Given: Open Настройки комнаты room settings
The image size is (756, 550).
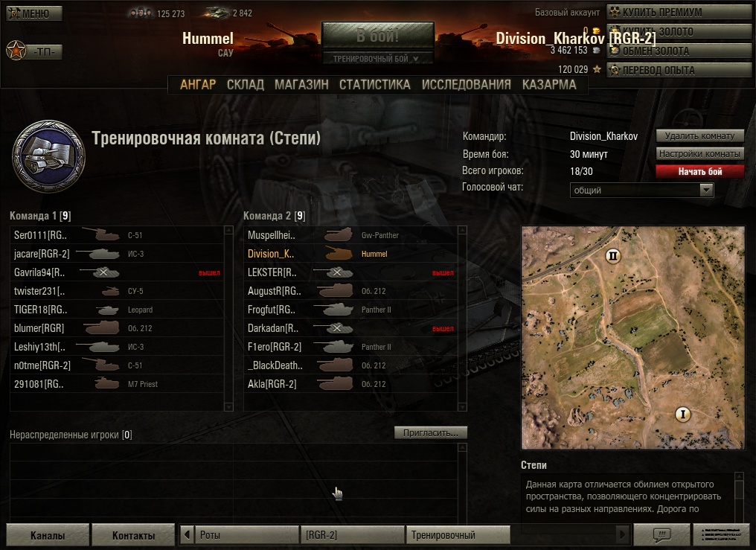Looking at the screenshot, I should coord(699,154).
